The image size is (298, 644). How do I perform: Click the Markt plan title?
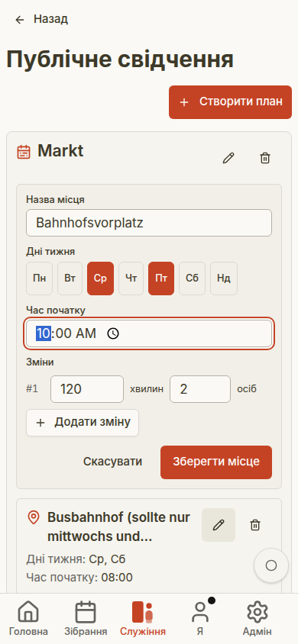click(60, 151)
